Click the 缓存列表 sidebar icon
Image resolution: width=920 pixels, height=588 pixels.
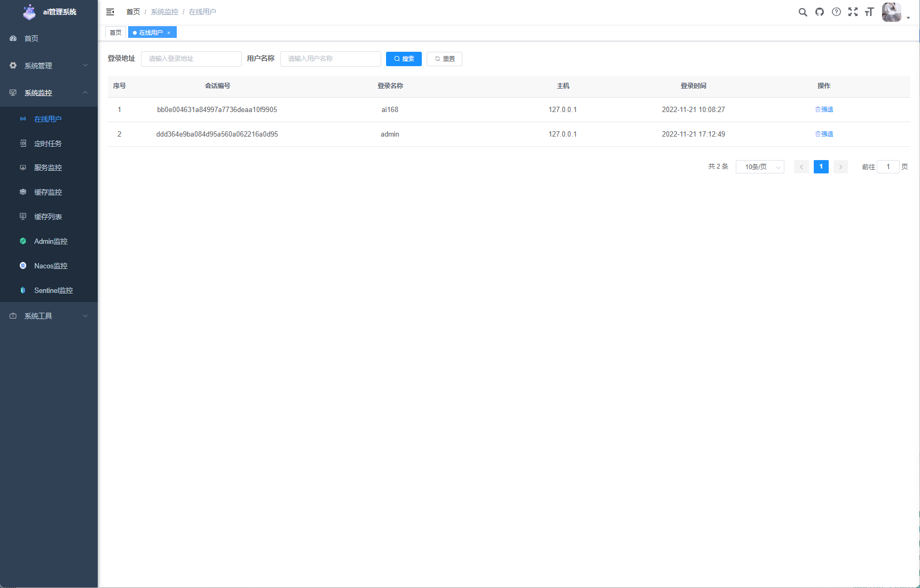click(x=23, y=217)
